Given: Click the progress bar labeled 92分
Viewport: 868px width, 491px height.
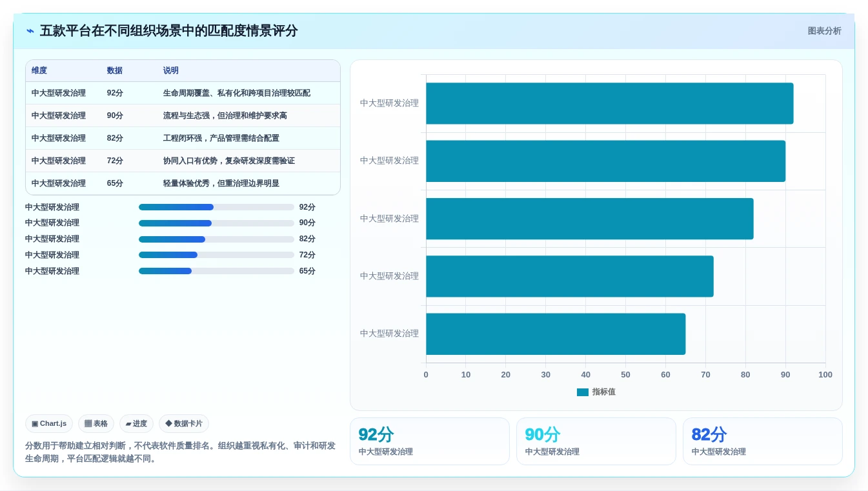Looking at the screenshot, I should 216,207.
